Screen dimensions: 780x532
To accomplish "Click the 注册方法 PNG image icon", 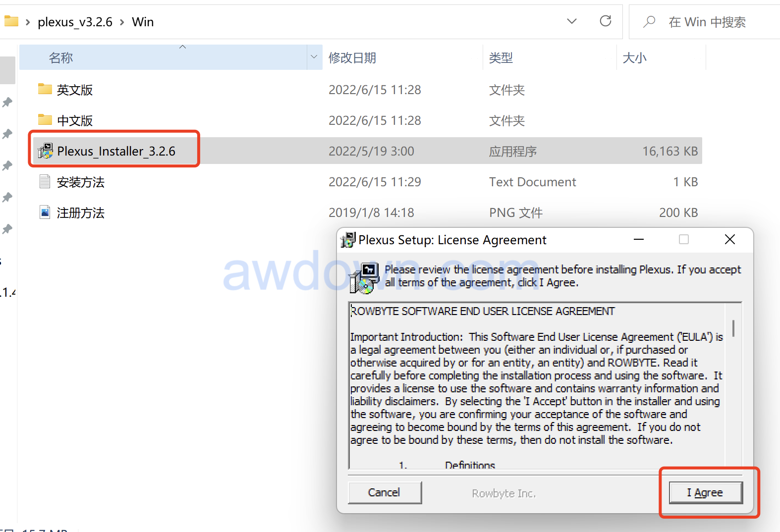I will click(x=45, y=213).
